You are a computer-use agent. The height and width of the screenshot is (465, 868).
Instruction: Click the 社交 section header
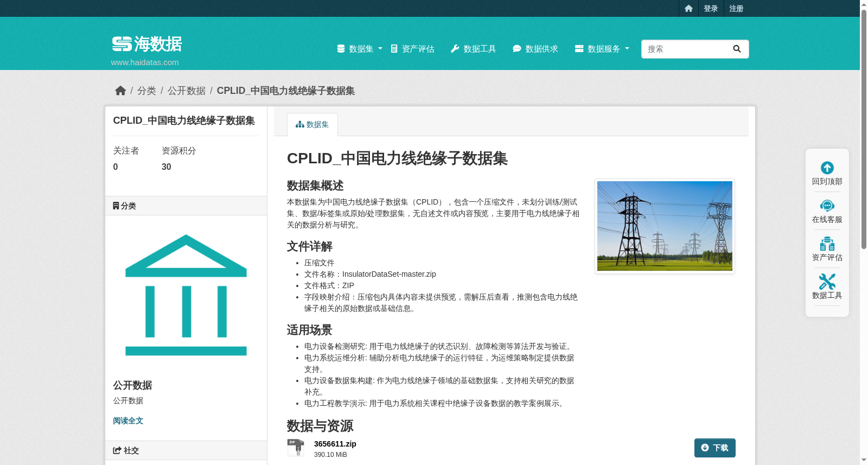186,450
